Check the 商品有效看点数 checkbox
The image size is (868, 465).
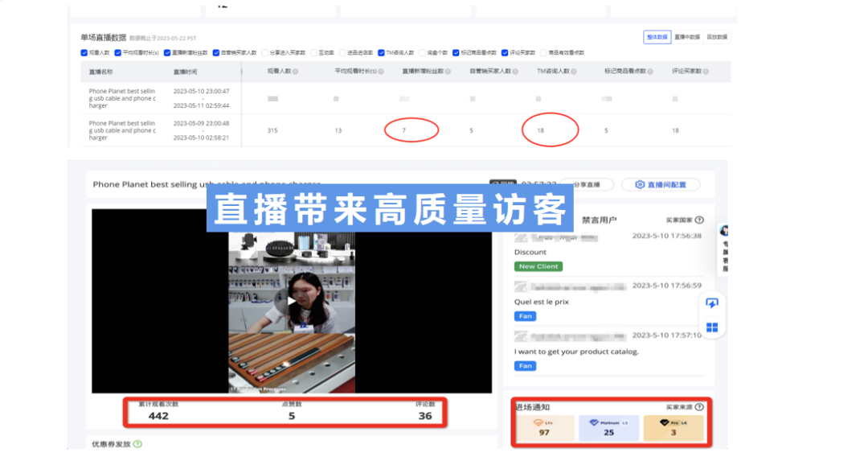543,52
